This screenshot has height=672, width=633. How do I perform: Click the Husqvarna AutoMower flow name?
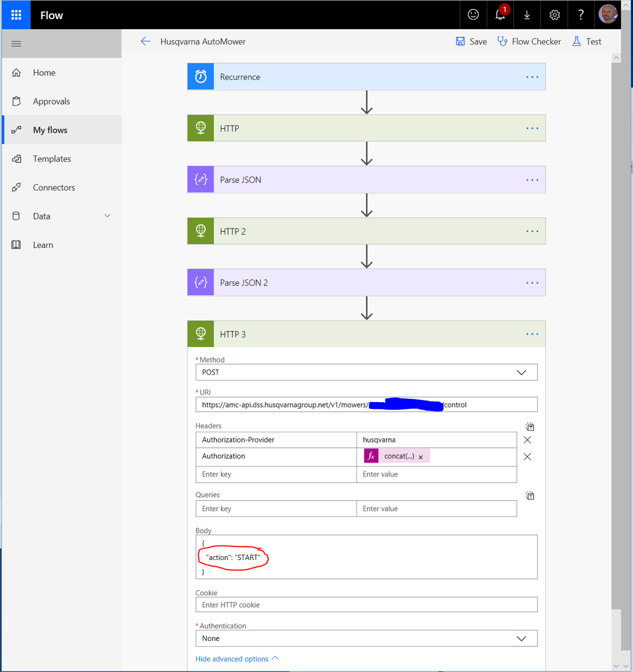[x=203, y=41]
